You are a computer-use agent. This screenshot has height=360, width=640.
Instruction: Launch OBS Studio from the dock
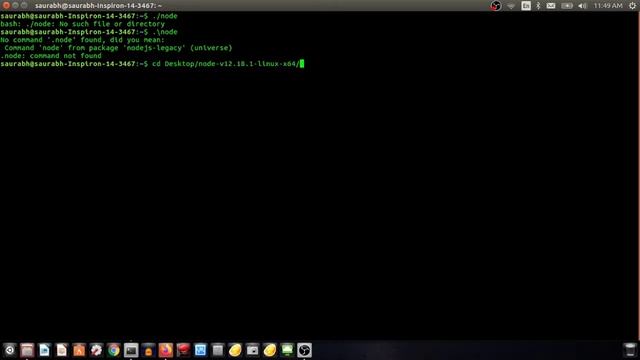(304, 350)
